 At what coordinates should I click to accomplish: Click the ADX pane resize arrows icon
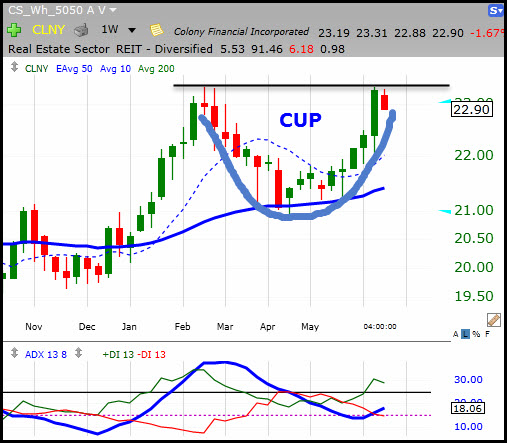[14, 353]
